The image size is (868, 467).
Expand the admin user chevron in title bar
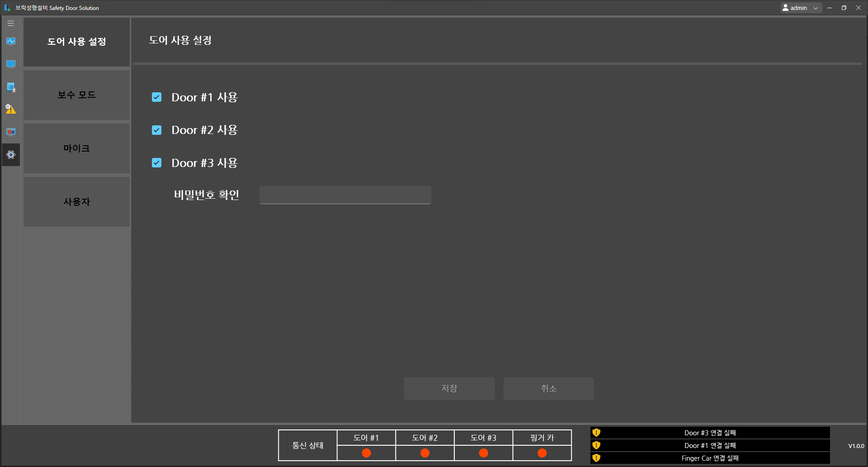pos(815,8)
